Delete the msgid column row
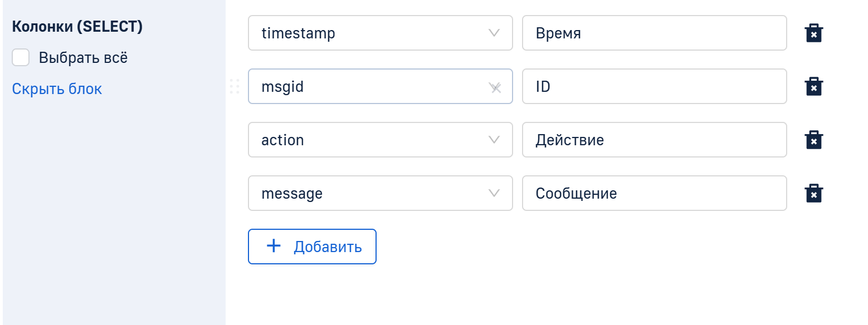868x325 pixels. click(813, 87)
